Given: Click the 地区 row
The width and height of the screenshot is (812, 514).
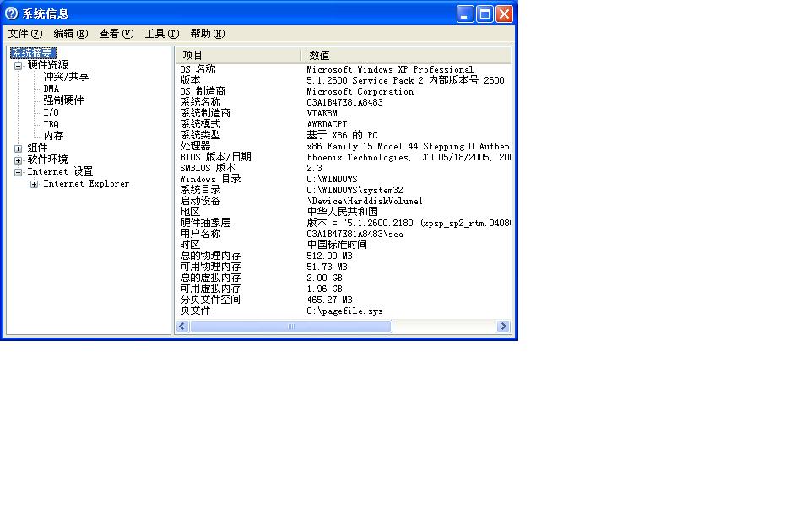Looking at the screenshot, I should tap(344, 212).
